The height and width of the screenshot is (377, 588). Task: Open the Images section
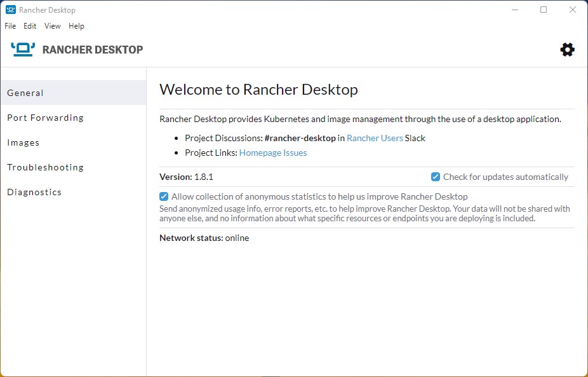74,142
